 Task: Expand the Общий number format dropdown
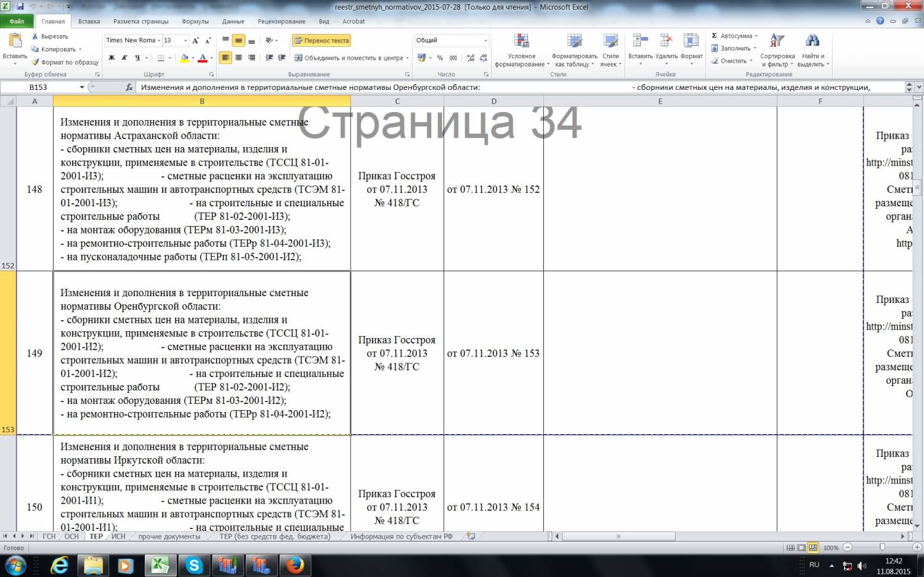(x=485, y=41)
